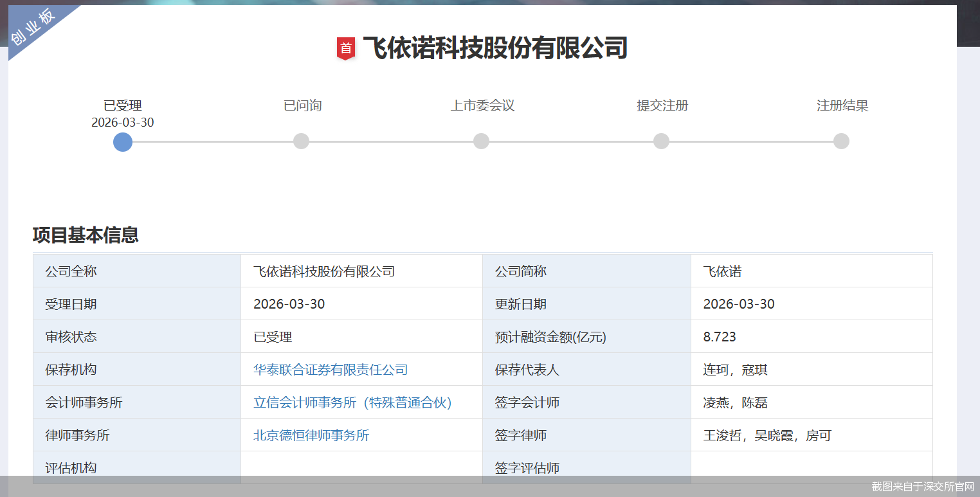980x497 pixels.
Task: Select the 已受理 stage label
Action: pyautogui.click(x=122, y=105)
